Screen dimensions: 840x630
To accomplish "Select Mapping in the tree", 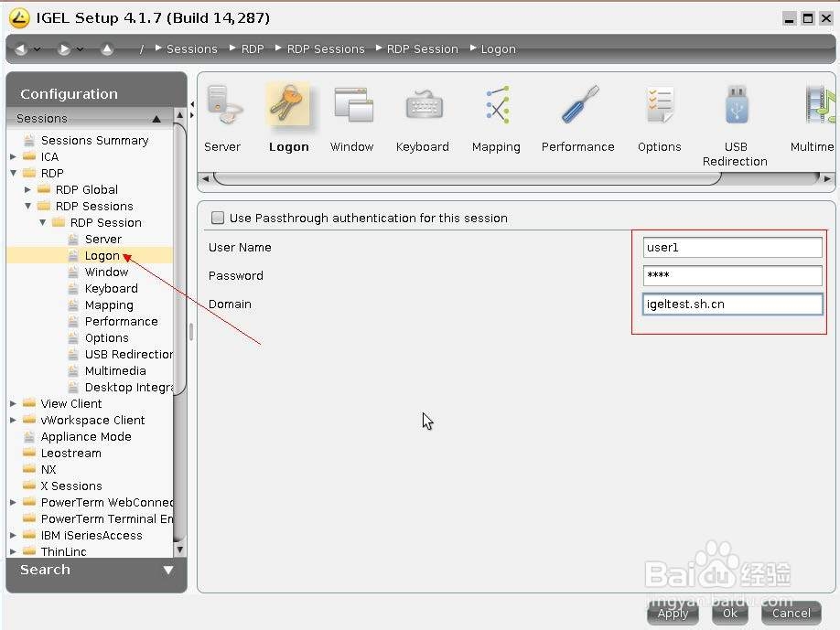I will (x=109, y=305).
